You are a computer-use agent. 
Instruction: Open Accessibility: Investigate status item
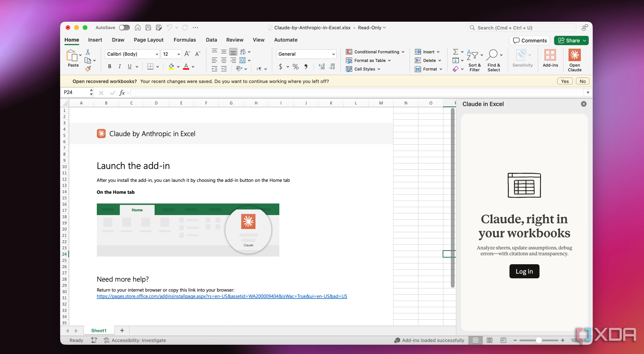135,340
